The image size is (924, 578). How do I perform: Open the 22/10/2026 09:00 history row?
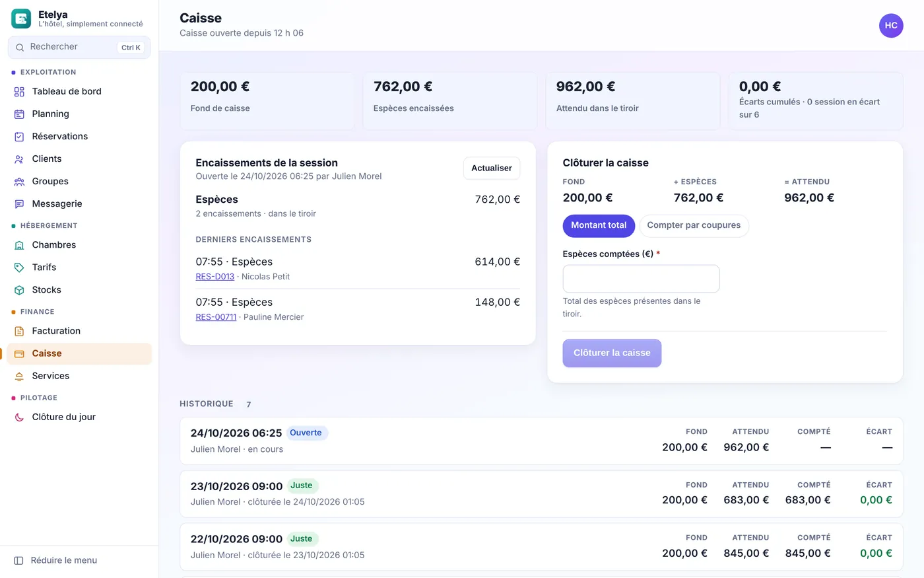[541, 547]
